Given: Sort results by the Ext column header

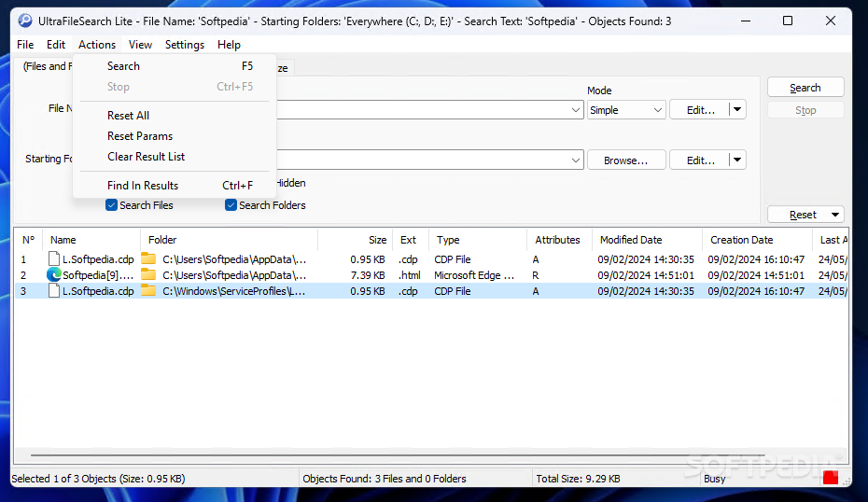Looking at the screenshot, I should coord(411,240).
